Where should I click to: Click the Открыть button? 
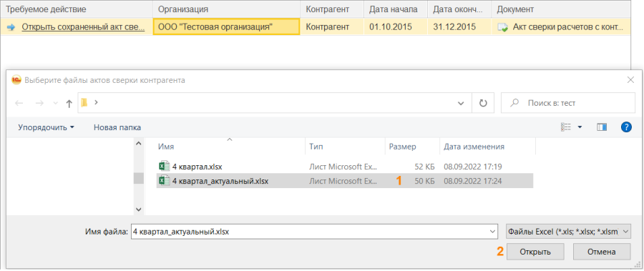[535, 252]
